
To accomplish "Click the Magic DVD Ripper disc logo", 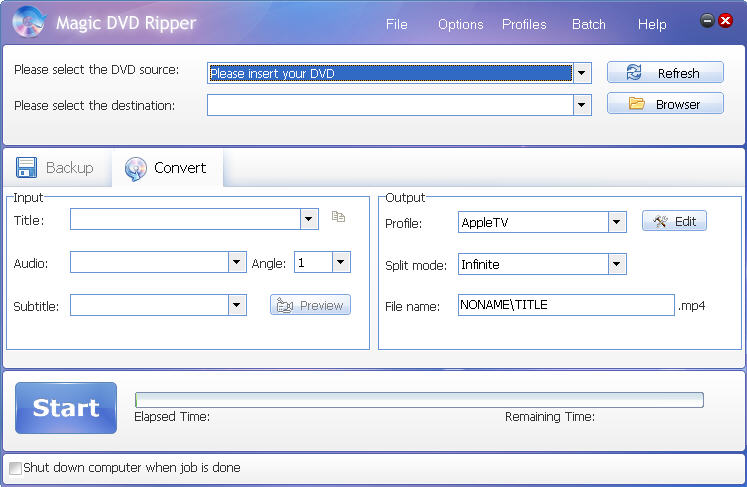I will pos(29,21).
